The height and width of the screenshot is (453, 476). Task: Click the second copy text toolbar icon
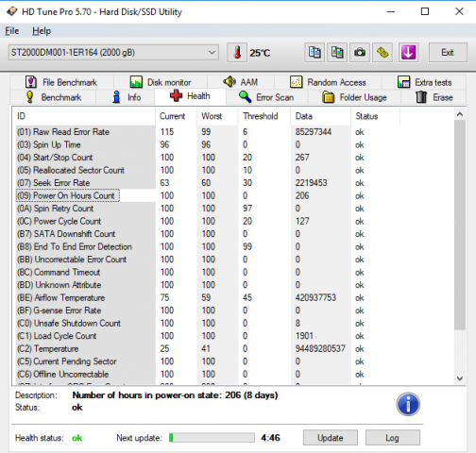337,53
